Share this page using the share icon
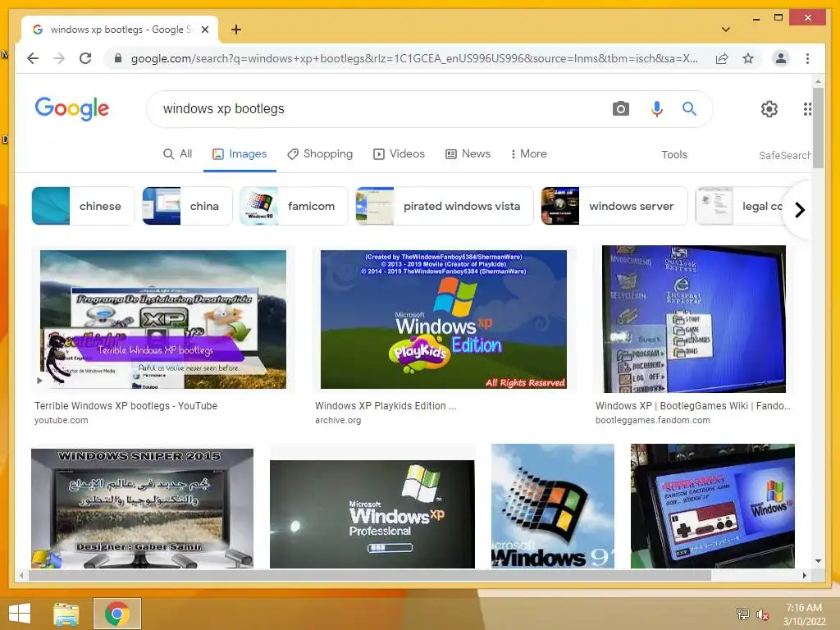840x630 pixels. [x=722, y=58]
